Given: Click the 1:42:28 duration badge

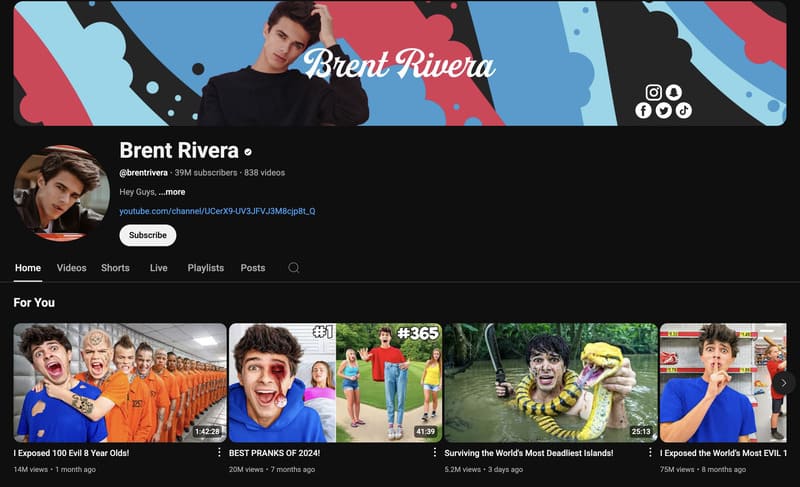Looking at the screenshot, I should [x=207, y=431].
